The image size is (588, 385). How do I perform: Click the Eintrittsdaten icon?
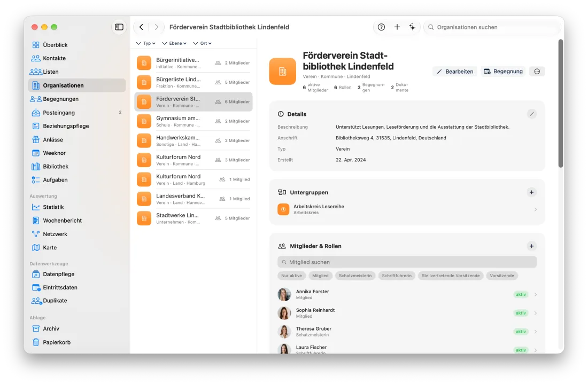36,288
